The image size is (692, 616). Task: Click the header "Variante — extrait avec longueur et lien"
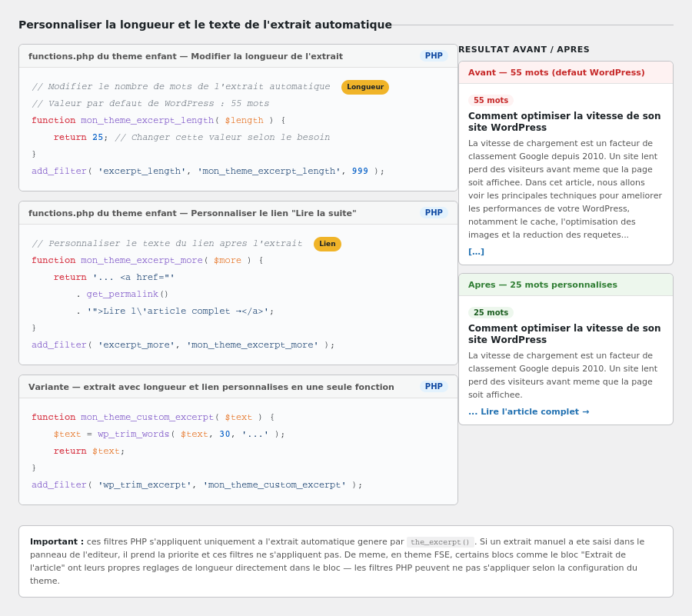(211, 387)
